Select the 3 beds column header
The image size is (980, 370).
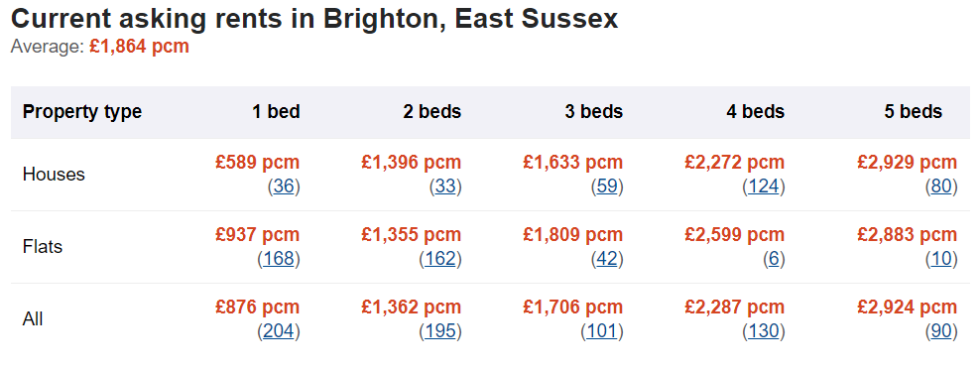tap(594, 112)
